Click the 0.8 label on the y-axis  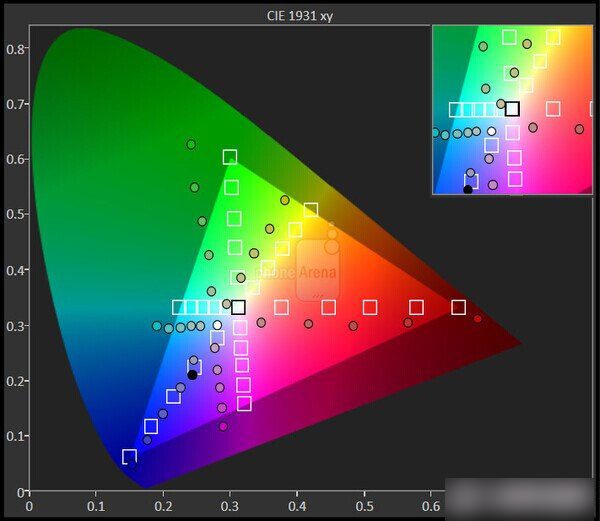pos(15,49)
